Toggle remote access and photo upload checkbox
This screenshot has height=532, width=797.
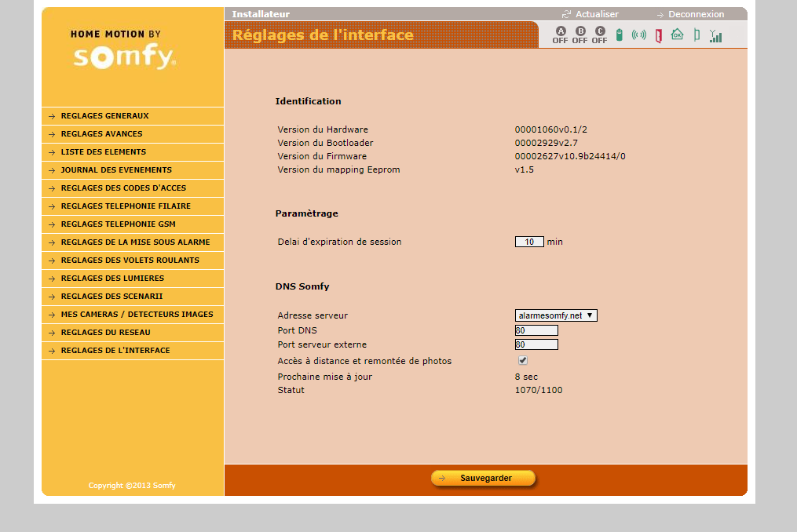pyautogui.click(x=523, y=361)
